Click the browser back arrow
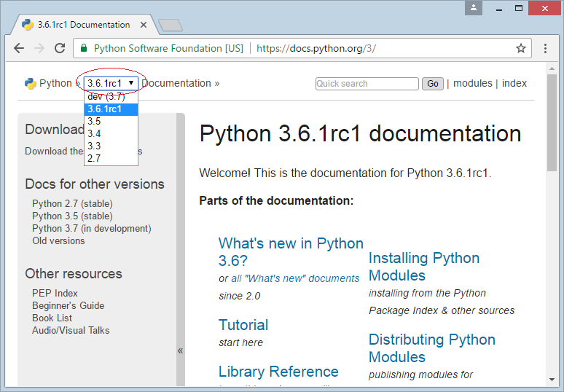Screen dimensions: 564x392 pos(19,48)
